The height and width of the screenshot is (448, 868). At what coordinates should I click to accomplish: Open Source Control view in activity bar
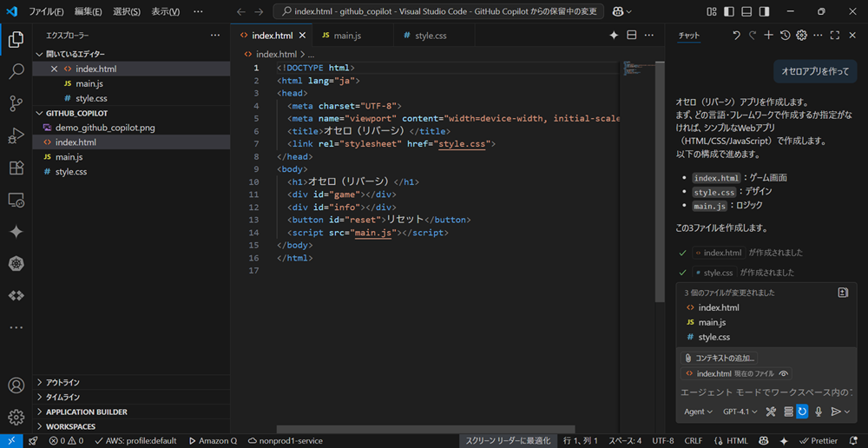point(16,103)
